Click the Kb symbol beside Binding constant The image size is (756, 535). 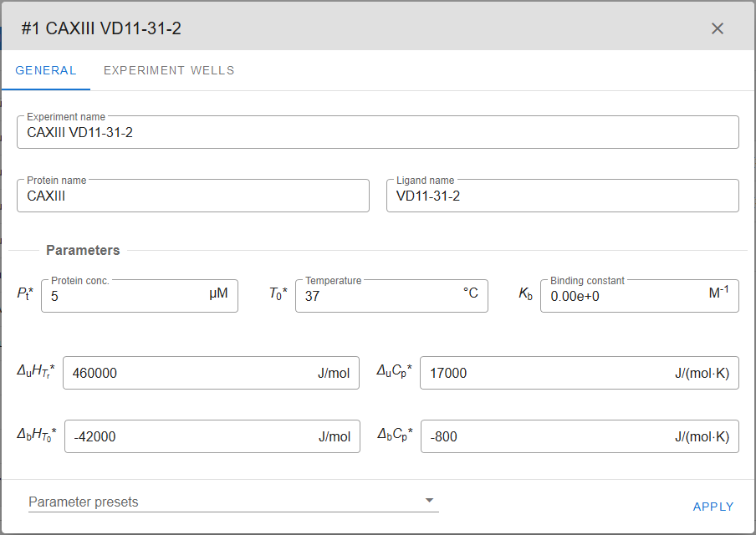525,294
